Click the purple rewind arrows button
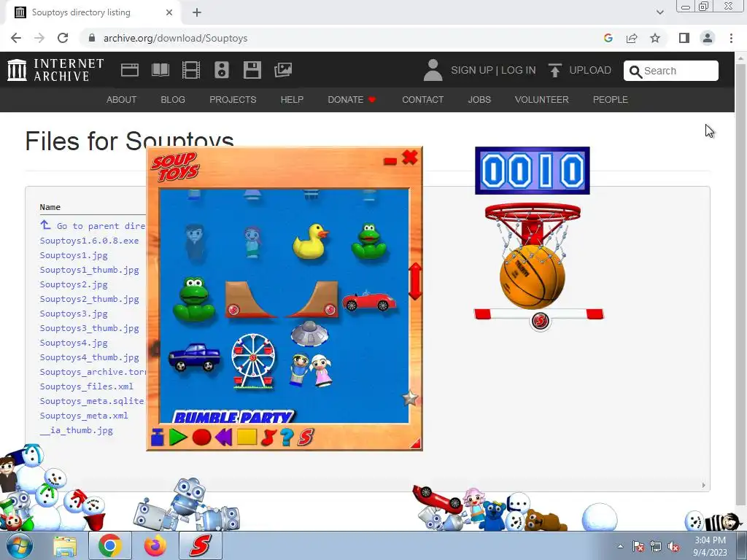Image resolution: width=747 pixels, height=560 pixels. (x=223, y=437)
